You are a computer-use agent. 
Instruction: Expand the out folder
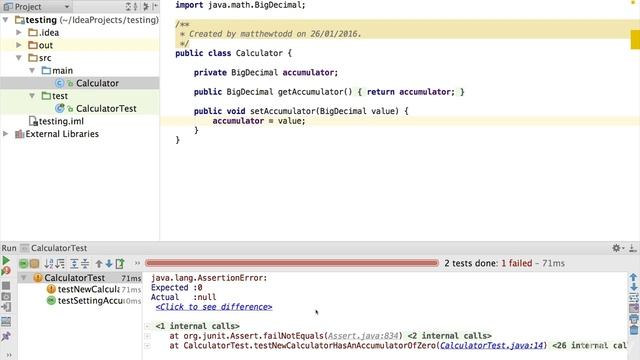[x=19, y=45]
